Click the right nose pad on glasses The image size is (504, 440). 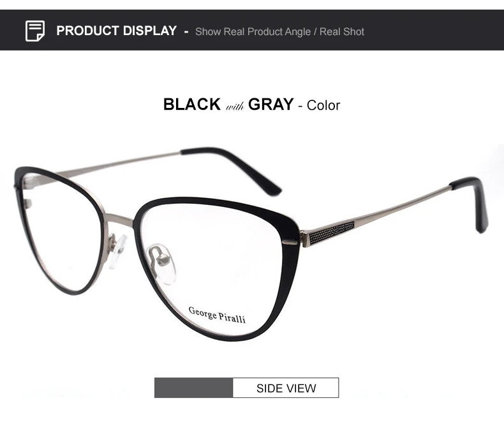click(x=162, y=263)
